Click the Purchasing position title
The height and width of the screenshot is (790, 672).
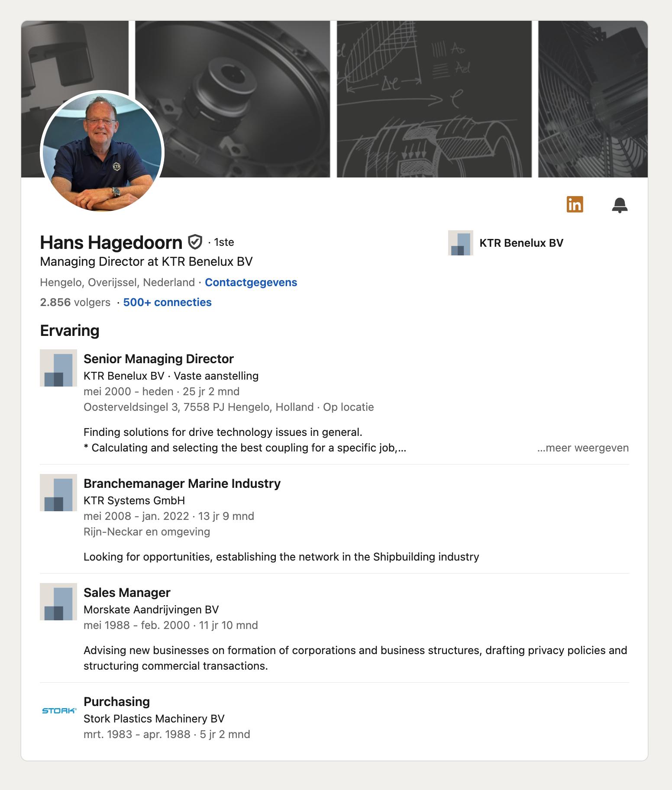pyautogui.click(x=116, y=702)
